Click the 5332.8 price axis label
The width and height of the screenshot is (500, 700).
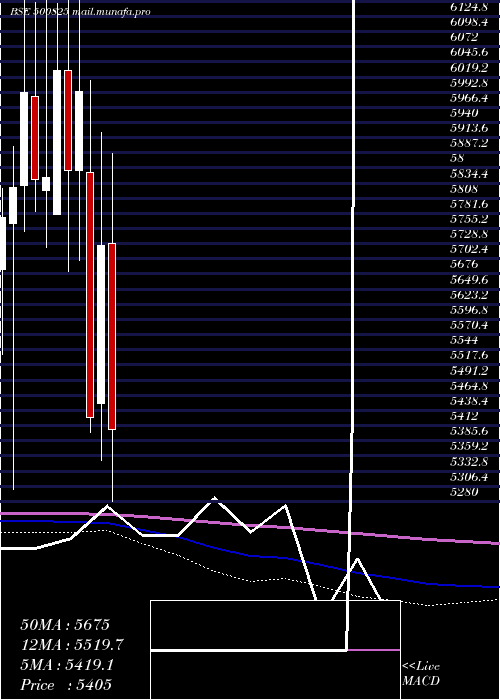pyautogui.click(x=469, y=462)
